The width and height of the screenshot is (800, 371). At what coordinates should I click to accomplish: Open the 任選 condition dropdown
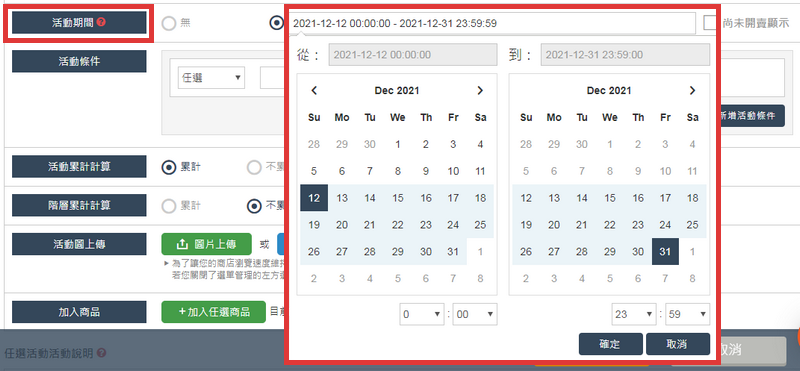[x=211, y=78]
